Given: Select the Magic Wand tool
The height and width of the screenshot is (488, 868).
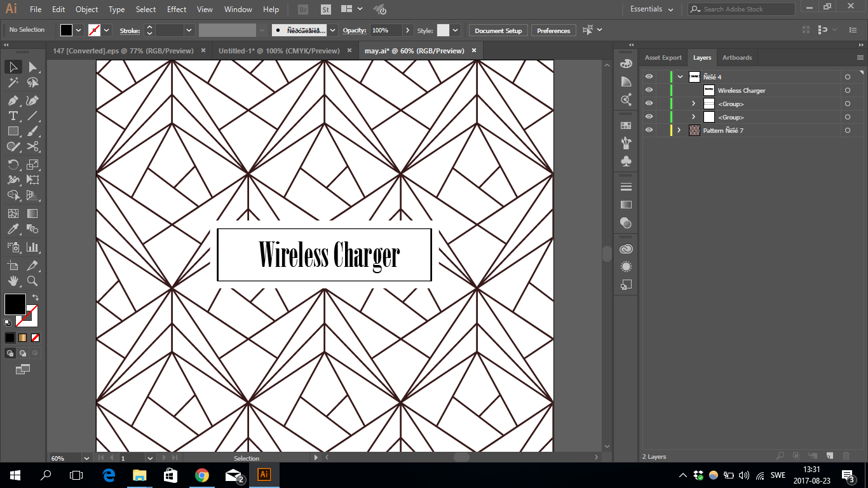Looking at the screenshot, I should [13, 83].
